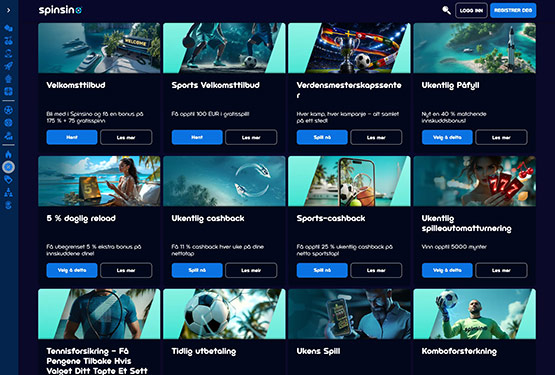The width and height of the screenshot is (555, 375).
Task: Click the LOGG INN button
Action: (x=471, y=10)
